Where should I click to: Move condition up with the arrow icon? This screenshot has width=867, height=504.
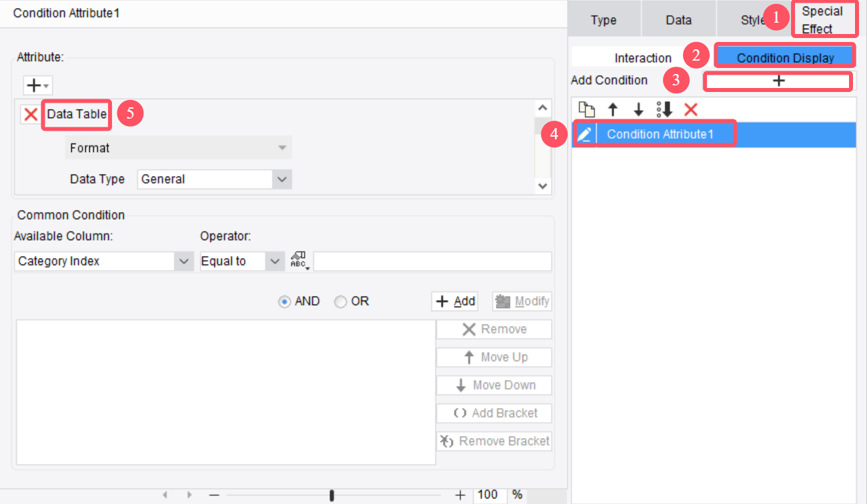pyautogui.click(x=613, y=109)
